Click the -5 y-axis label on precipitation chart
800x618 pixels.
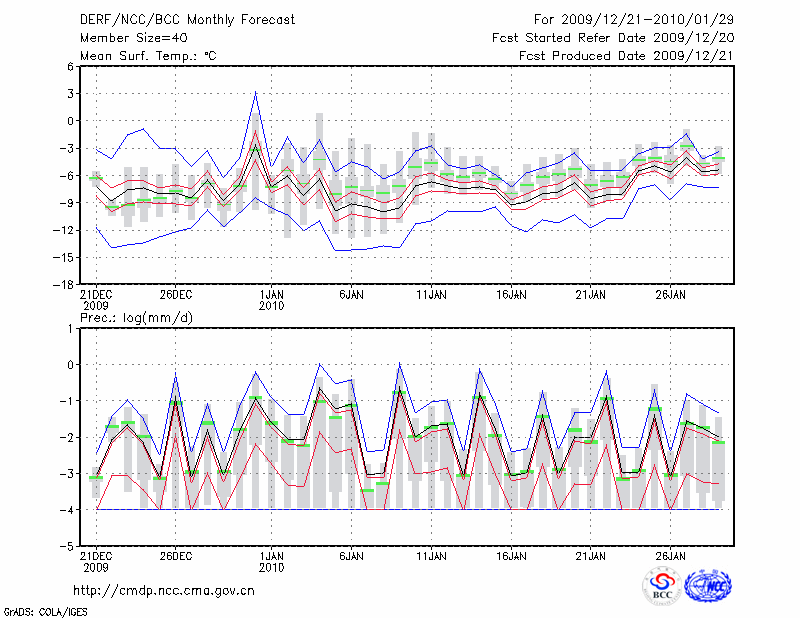coord(69,547)
